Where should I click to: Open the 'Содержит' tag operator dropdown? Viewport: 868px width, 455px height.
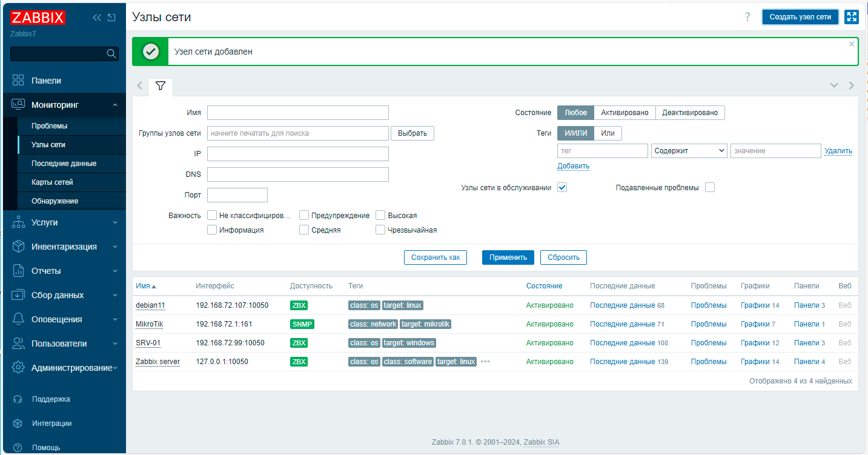click(689, 151)
